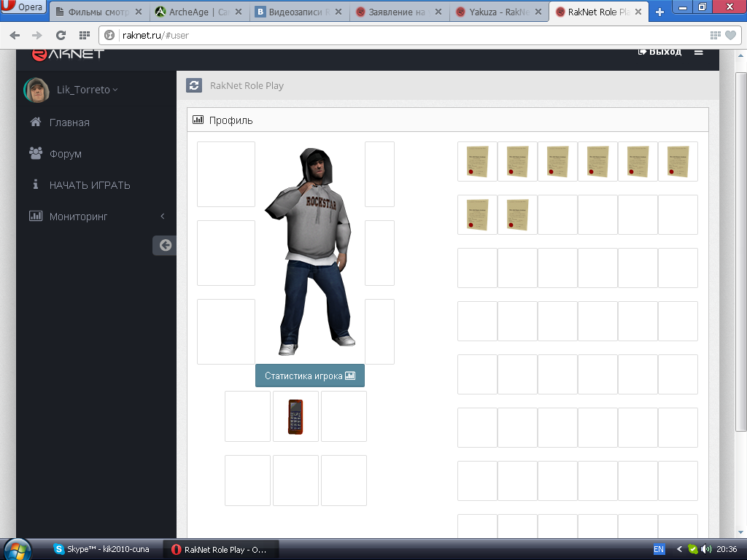
Task: Switch to the Видеозаписи tab
Action: click(298, 12)
